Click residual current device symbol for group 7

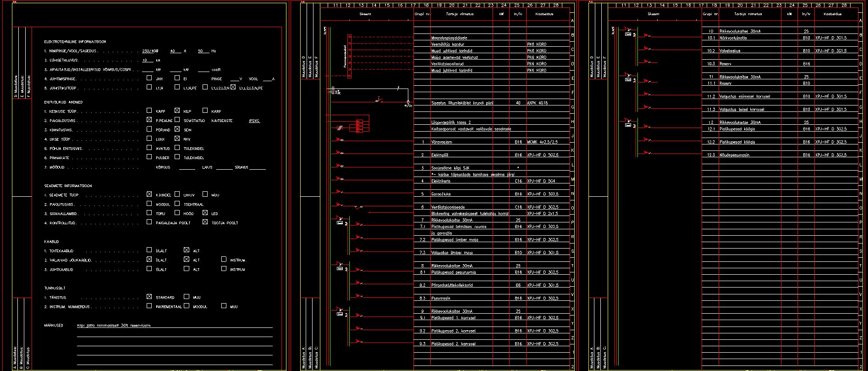340,222
